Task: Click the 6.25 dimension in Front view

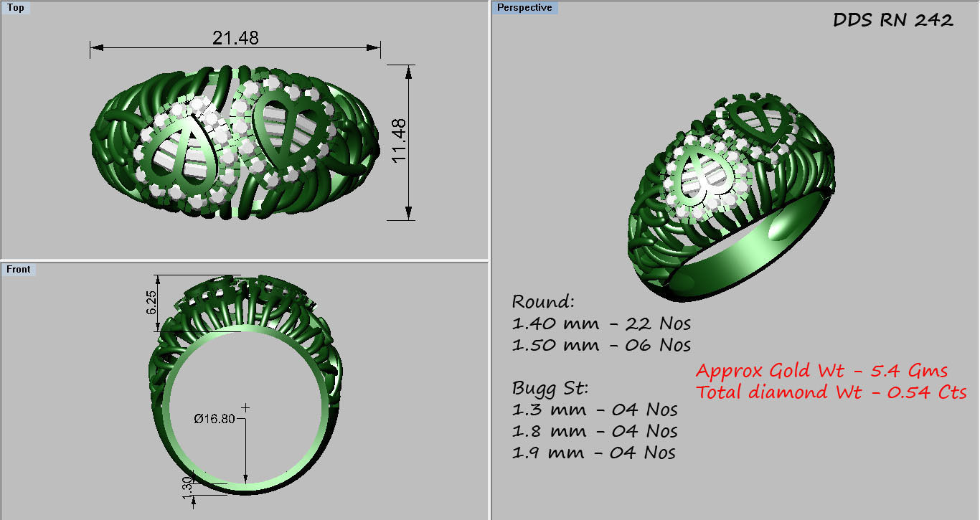Action: click(152, 303)
